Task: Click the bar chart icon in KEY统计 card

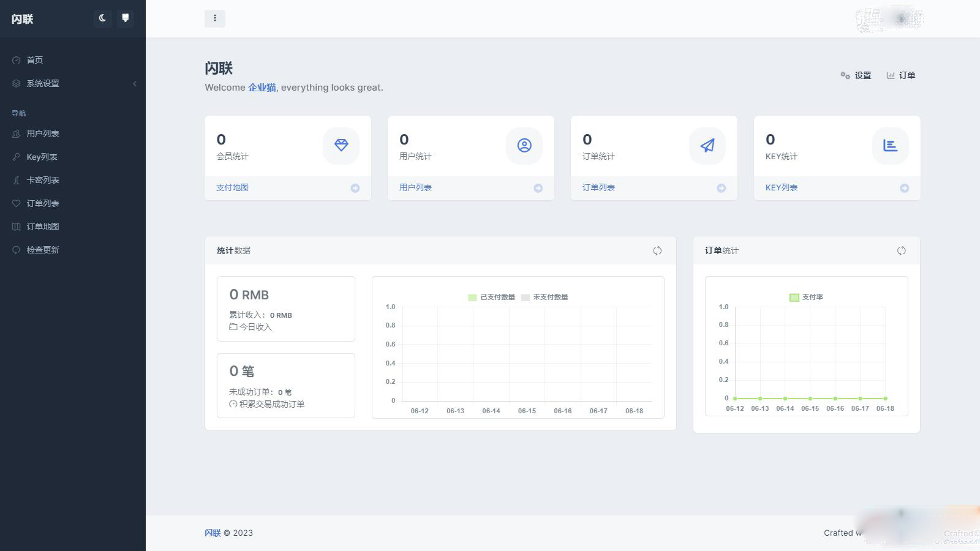Action: pos(890,146)
